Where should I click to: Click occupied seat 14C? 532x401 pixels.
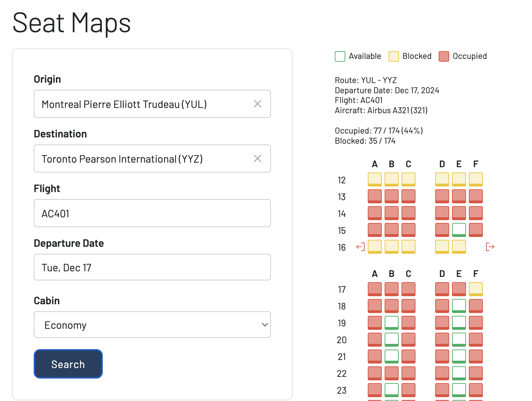pyautogui.click(x=408, y=213)
